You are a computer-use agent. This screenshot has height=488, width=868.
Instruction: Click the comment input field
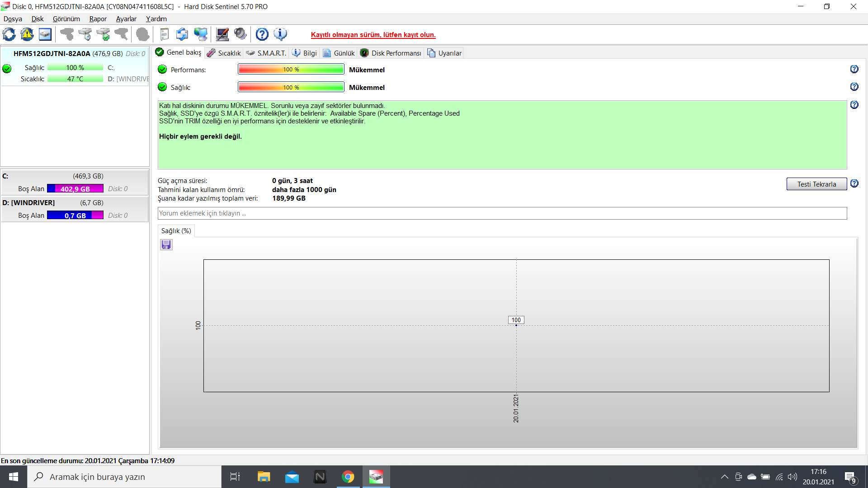coord(502,213)
